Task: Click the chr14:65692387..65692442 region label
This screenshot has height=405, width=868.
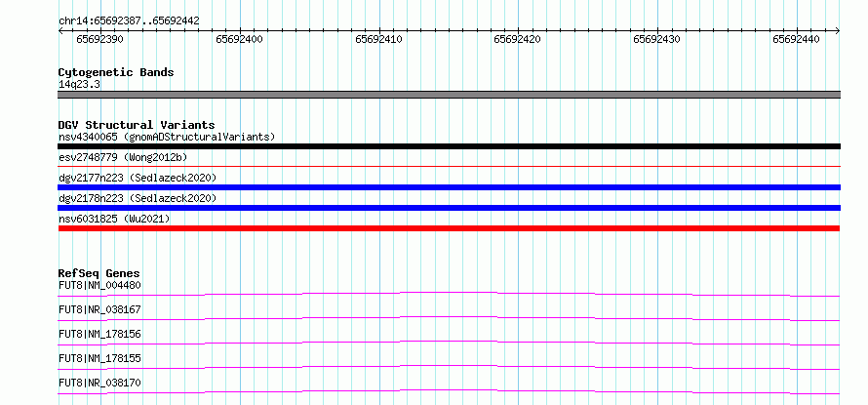Action: tap(129, 20)
